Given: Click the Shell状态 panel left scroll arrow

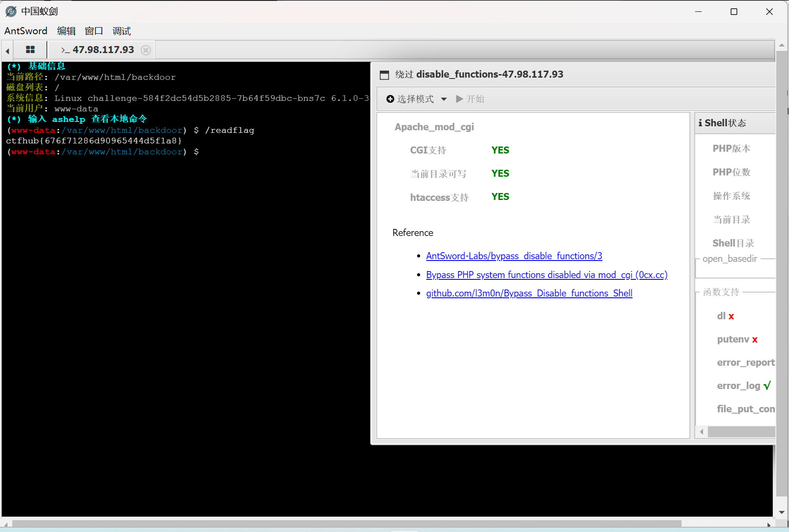Looking at the screenshot, I should click(x=702, y=432).
